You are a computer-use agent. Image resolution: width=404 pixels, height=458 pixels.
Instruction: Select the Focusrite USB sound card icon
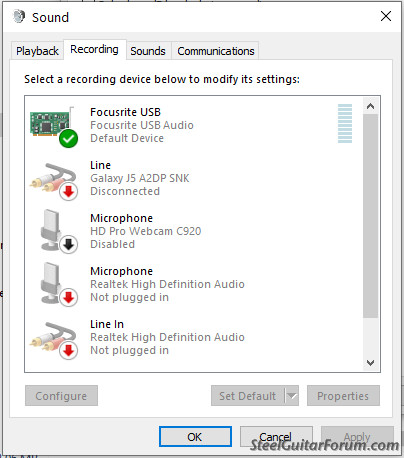[x=52, y=124]
